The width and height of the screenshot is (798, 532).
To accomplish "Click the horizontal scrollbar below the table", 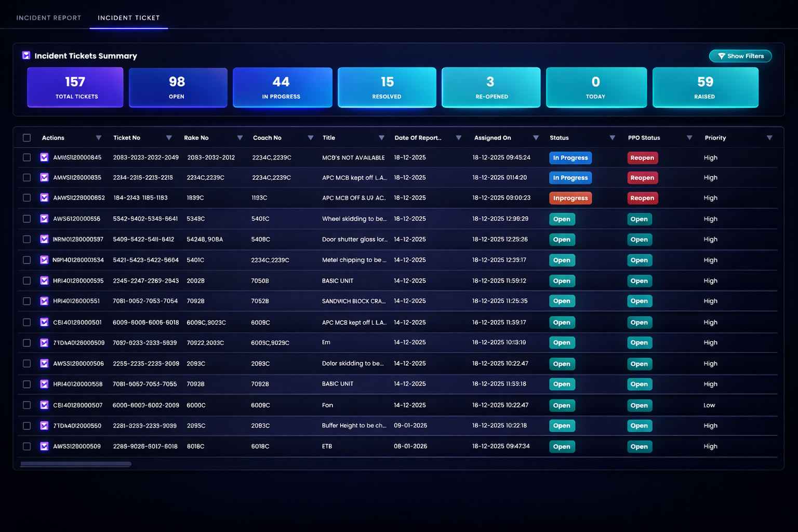I will tap(76, 464).
